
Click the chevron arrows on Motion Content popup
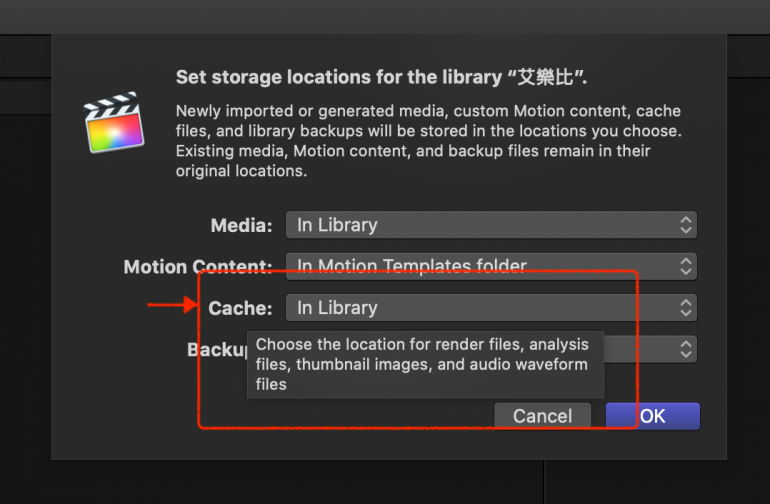(685, 267)
